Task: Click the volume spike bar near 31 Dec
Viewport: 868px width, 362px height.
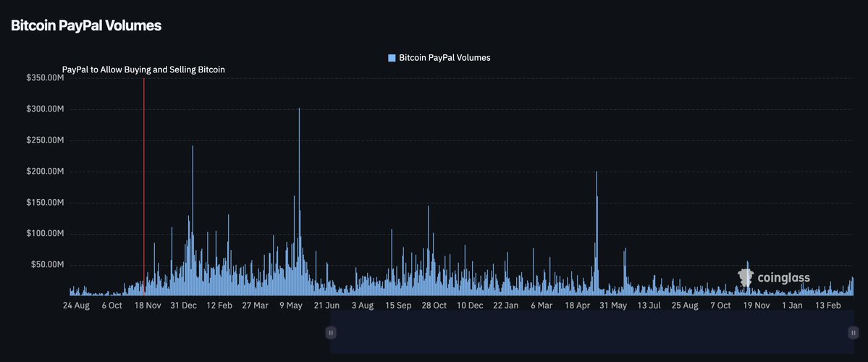Action: 193,220
